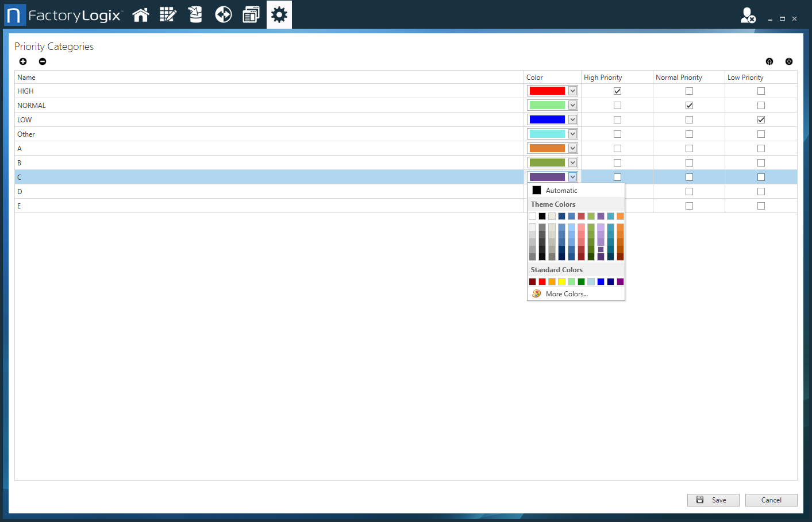The height and width of the screenshot is (522, 812).
Task: Open the color dropdown for row A
Action: [x=572, y=148]
